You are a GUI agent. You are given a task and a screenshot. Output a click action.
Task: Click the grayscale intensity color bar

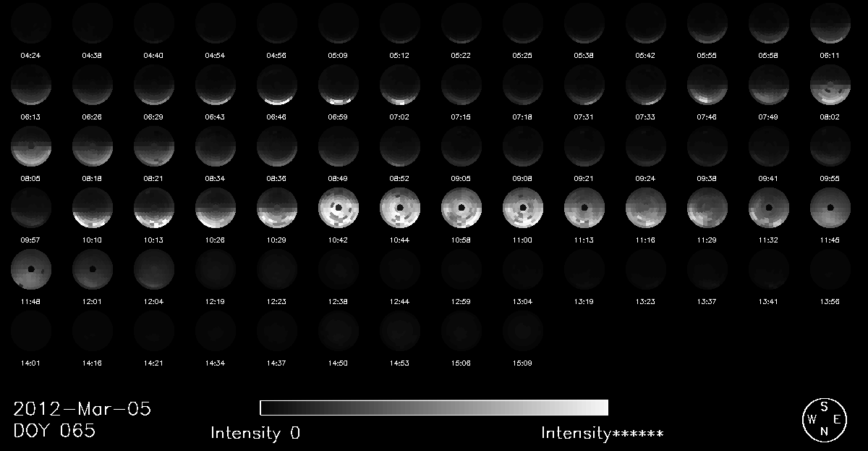[x=434, y=407]
